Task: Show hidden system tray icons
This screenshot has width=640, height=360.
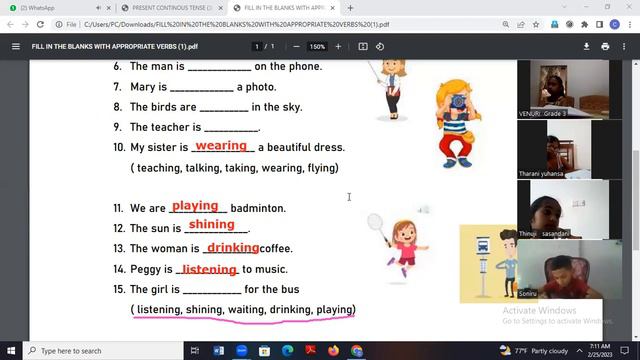Action: [x=580, y=351]
